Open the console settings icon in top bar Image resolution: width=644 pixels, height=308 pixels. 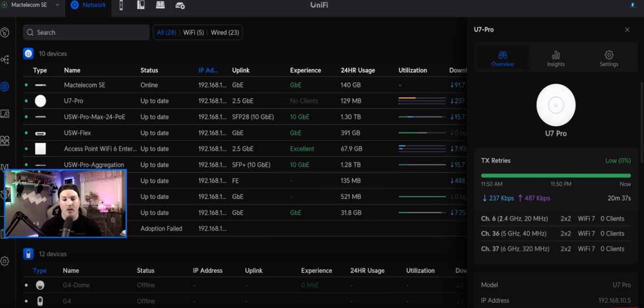point(180,5)
